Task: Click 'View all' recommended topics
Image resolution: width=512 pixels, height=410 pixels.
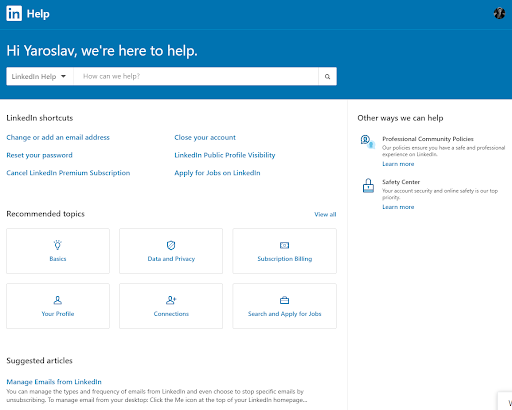Action: [325, 214]
